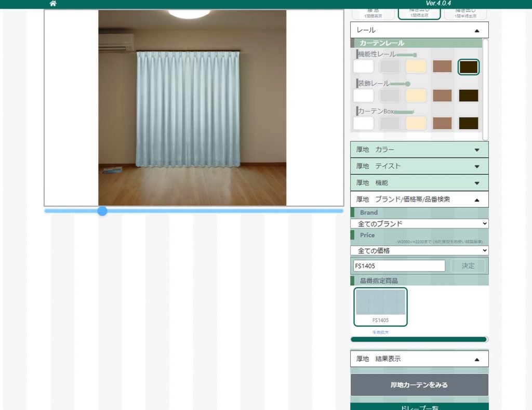This screenshot has width=532, height=410.
Task: Open the 生地拡大 fabric zoom link
Action: tap(380, 332)
